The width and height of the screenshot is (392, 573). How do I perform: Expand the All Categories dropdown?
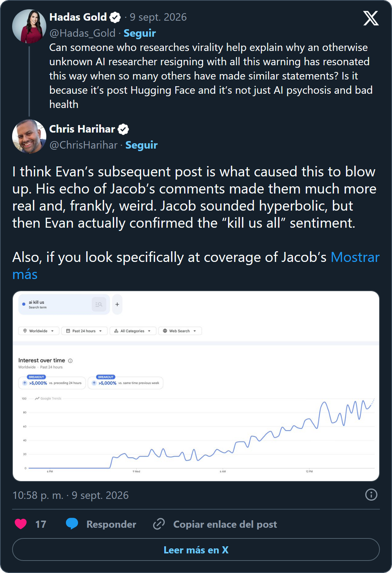click(133, 331)
